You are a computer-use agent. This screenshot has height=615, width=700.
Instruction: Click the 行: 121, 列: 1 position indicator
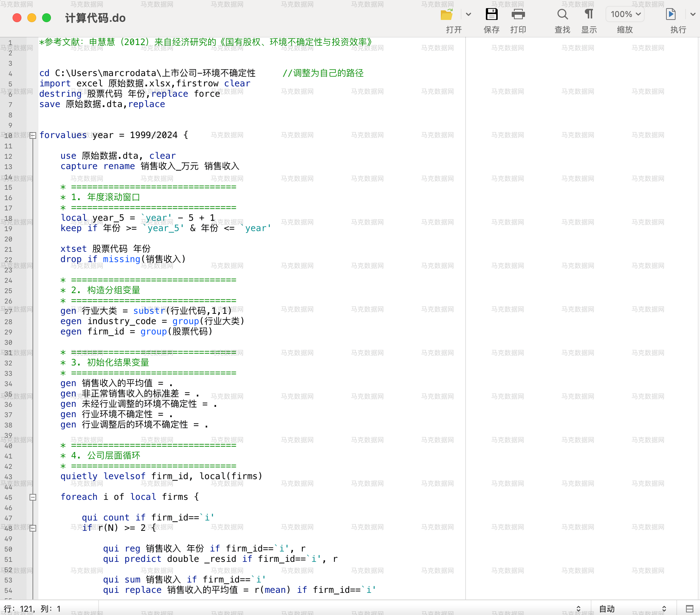[32, 609]
